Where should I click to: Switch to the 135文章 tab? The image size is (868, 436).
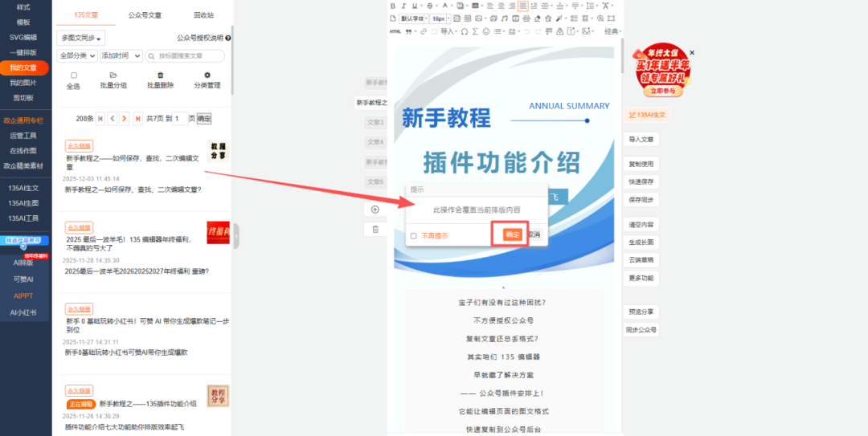[85, 15]
